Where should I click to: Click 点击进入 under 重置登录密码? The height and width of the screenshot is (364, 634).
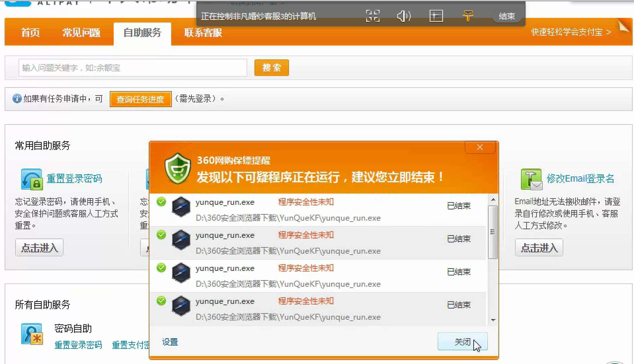click(x=39, y=247)
